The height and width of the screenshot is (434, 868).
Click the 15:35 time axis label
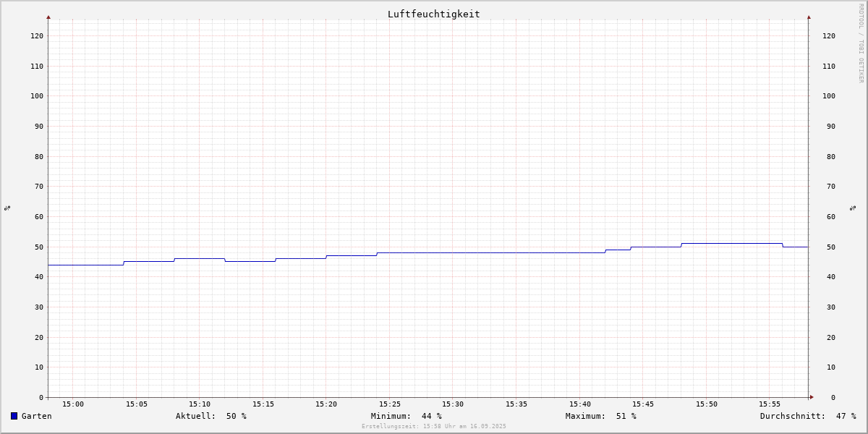tap(516, 404)
